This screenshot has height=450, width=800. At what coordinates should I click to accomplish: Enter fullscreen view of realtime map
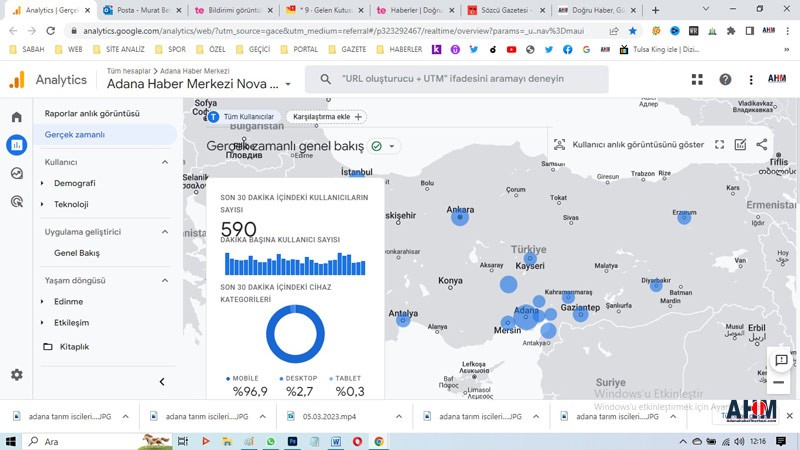719,145
